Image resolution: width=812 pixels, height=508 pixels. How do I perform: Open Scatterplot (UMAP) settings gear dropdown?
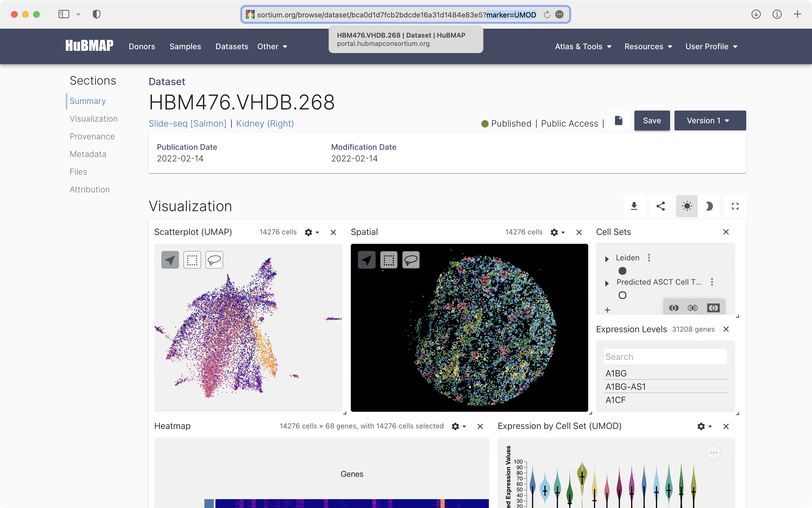point(312,232)
